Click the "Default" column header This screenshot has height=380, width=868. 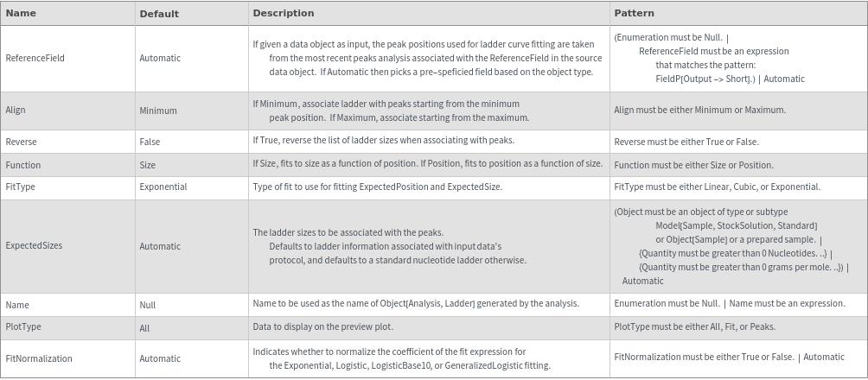coord(159,14)
